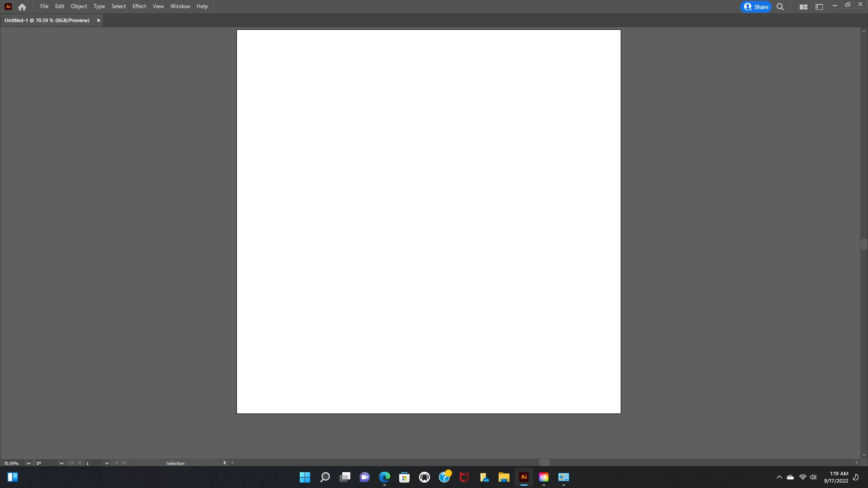Open the Arrange Documents icon
Viewport: 868px width, 488px height.
coord(803,7)
